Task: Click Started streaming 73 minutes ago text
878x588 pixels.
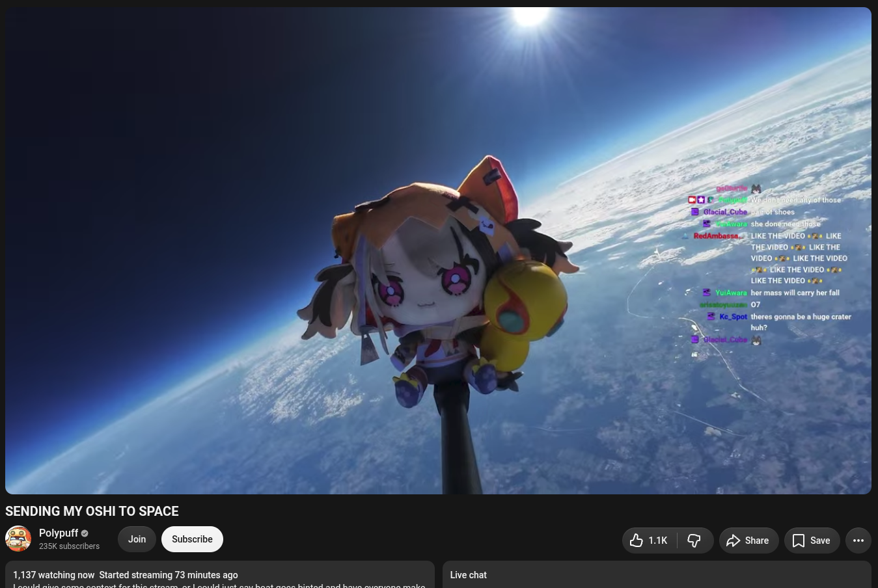Action: [169, 575]
